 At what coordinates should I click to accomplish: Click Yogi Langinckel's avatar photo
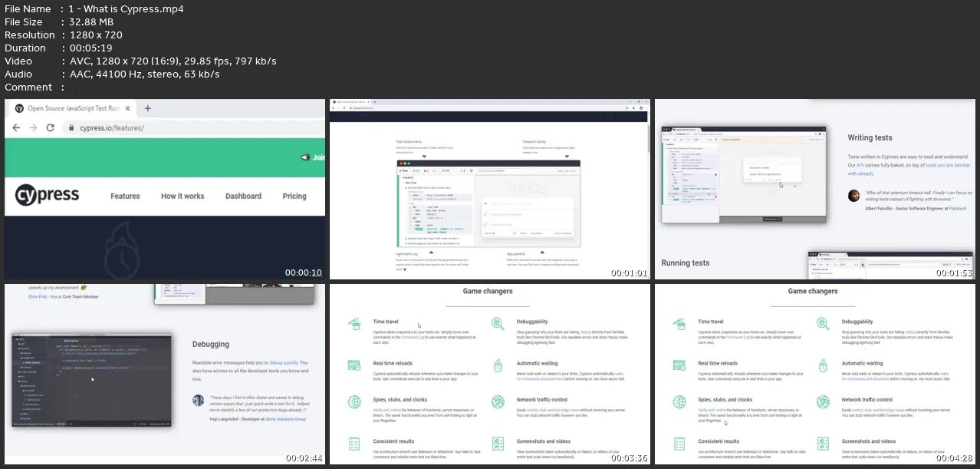199,400
